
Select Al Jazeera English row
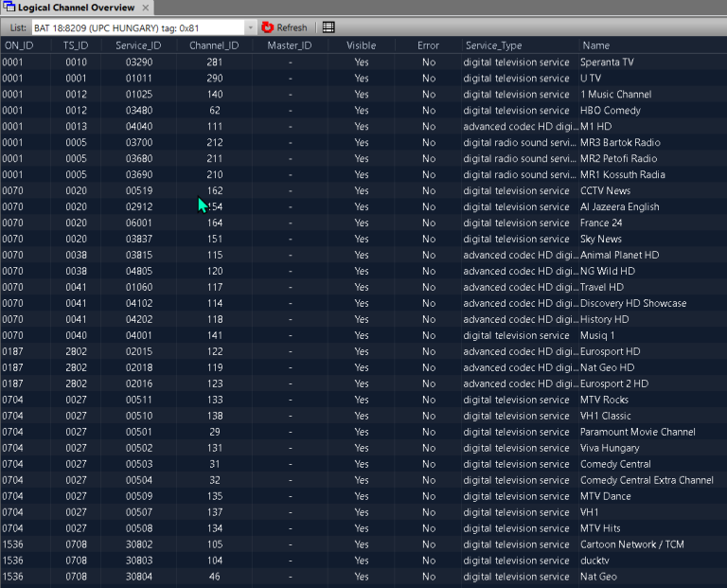point(363,206)
